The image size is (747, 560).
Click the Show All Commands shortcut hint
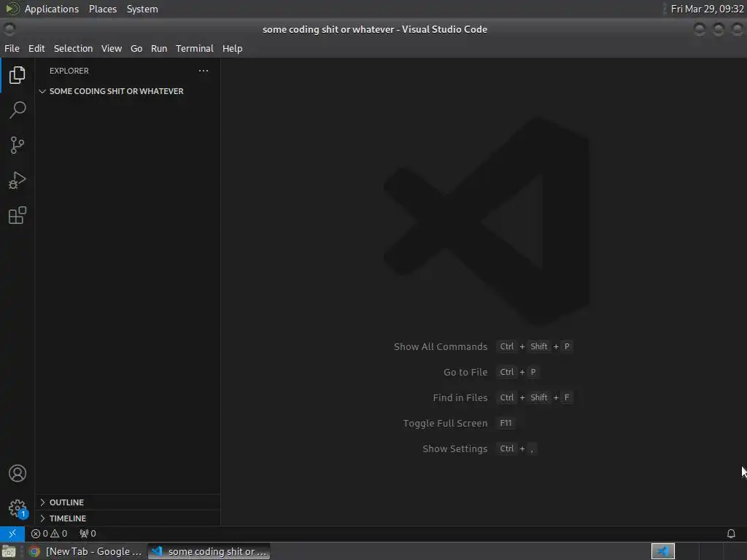(483, 346)
